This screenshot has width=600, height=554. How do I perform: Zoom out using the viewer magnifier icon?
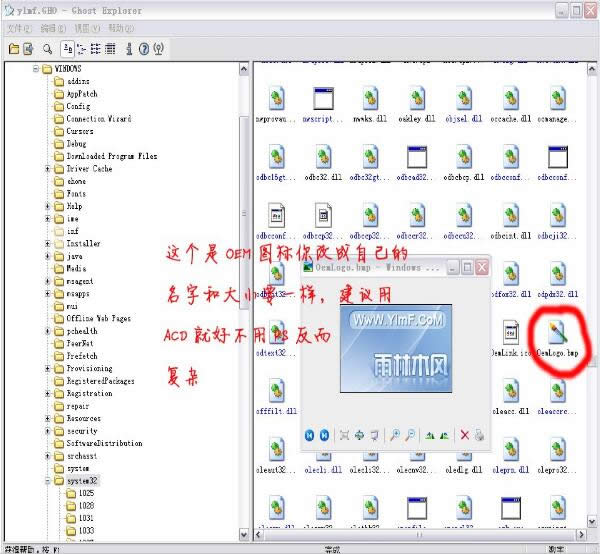coord(410,435)
